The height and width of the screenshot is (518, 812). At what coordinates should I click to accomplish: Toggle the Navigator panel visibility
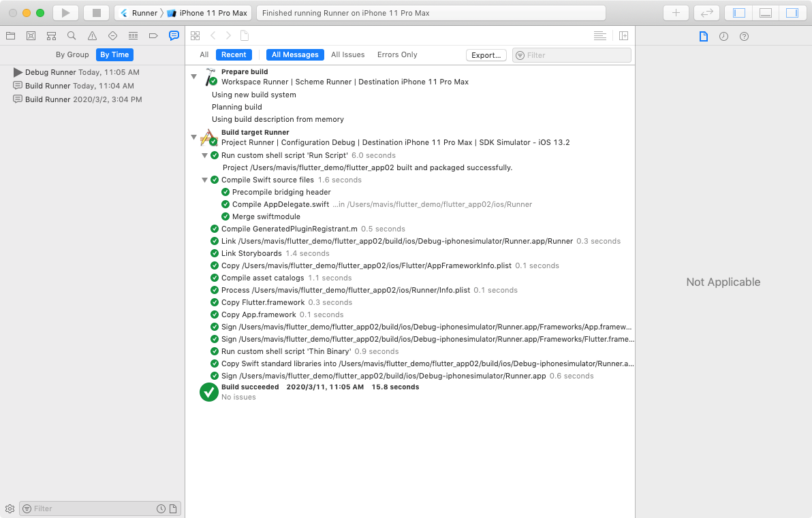pyautogui.click(x=739, y=13)
